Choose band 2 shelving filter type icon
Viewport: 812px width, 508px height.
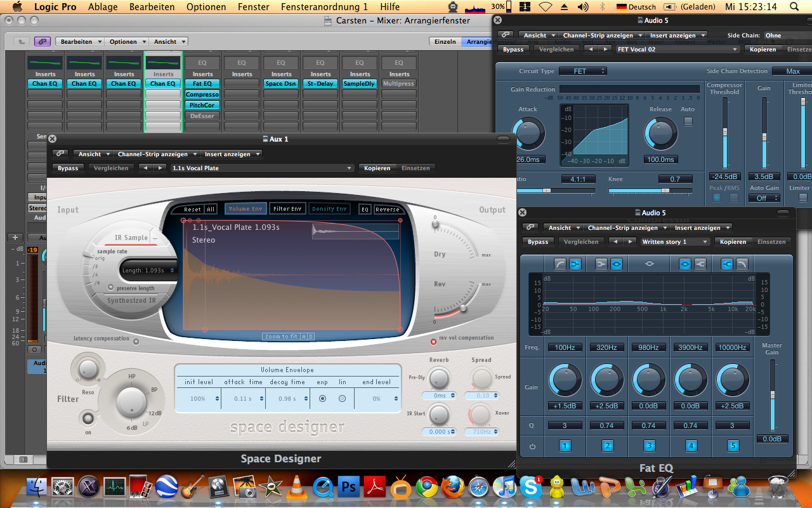[x=601, y=264]
